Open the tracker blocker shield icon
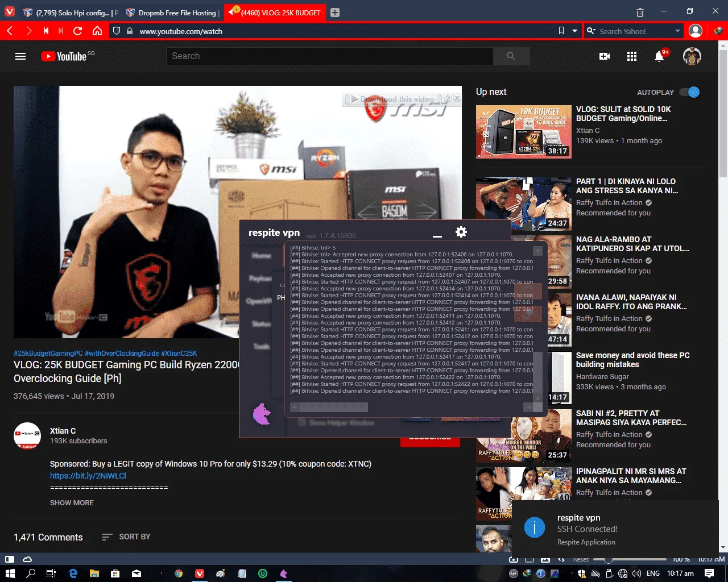 coord(117,31)
